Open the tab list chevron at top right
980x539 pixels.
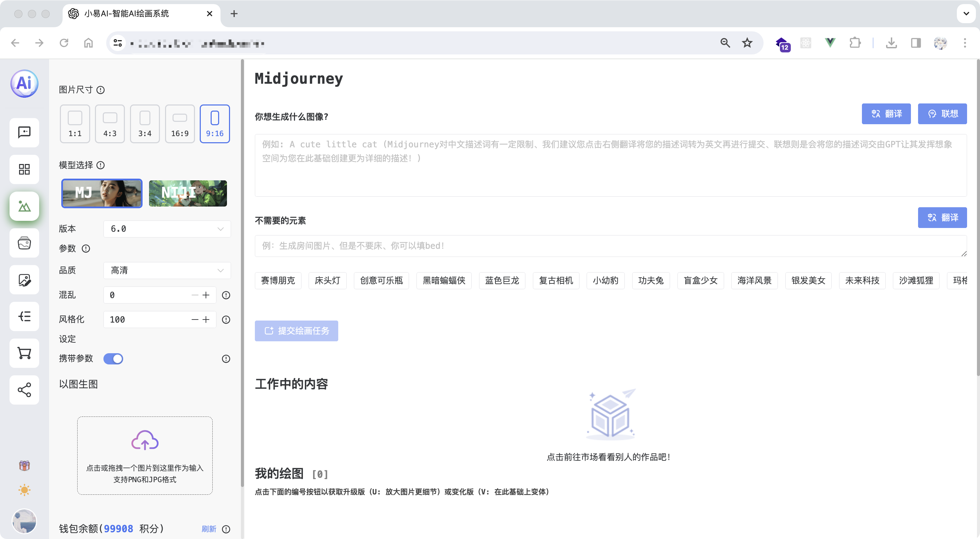click(966, 14)
